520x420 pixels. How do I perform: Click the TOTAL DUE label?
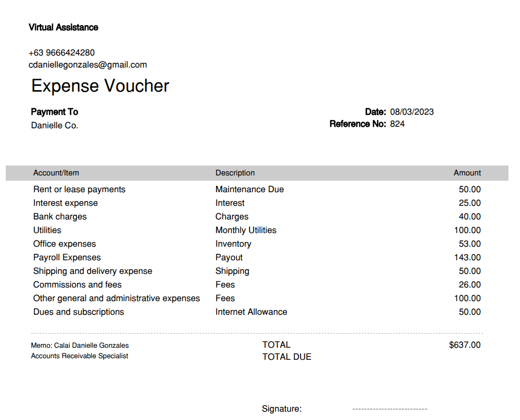coord(286,357)
